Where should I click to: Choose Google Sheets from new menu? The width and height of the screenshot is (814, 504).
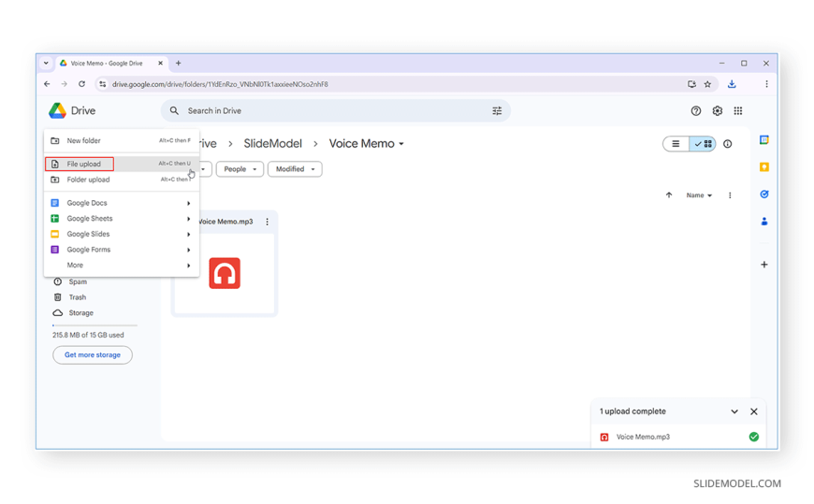click(x=122, y=219)
